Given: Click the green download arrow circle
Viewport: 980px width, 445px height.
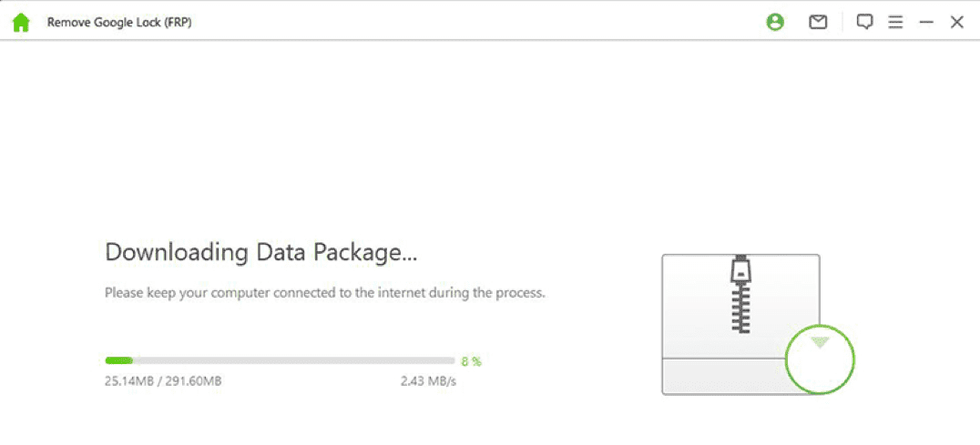Looking at the screenshot, I should (820, 357).
